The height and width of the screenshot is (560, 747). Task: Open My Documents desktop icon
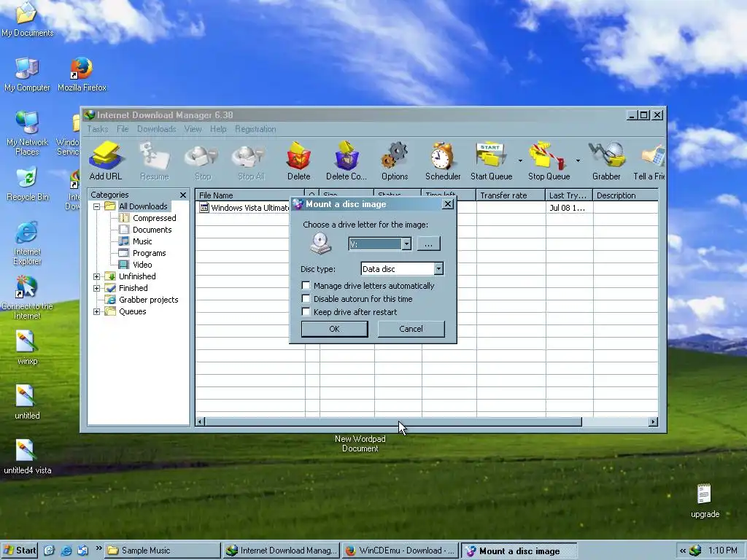pos(27,19)
